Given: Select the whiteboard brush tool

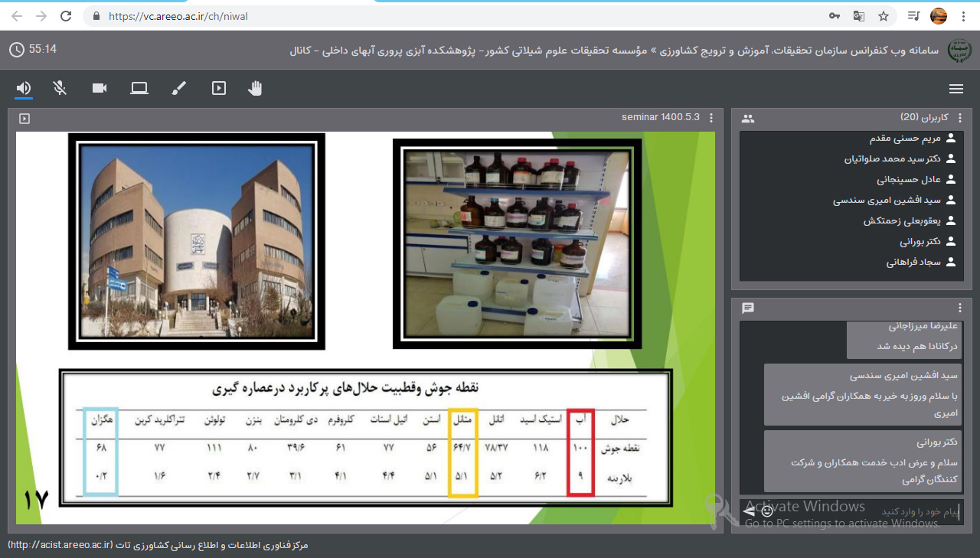Looking at the screenshot, I should point(178,88).
